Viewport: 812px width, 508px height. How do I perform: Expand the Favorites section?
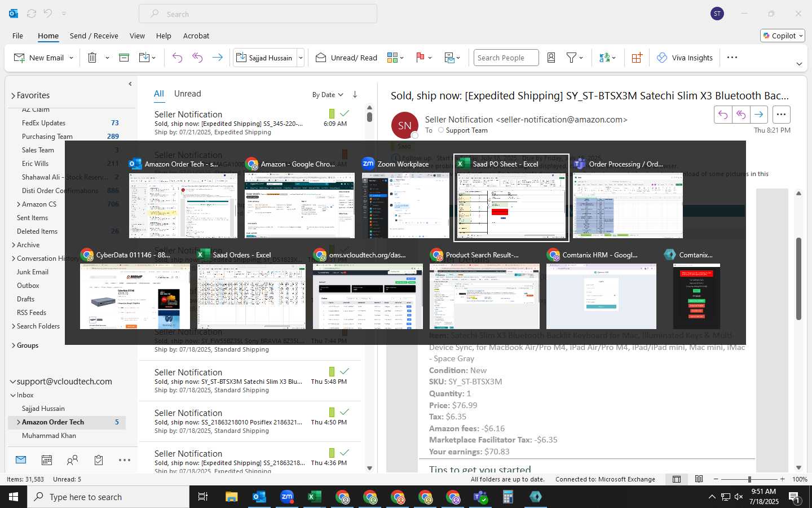13,96
